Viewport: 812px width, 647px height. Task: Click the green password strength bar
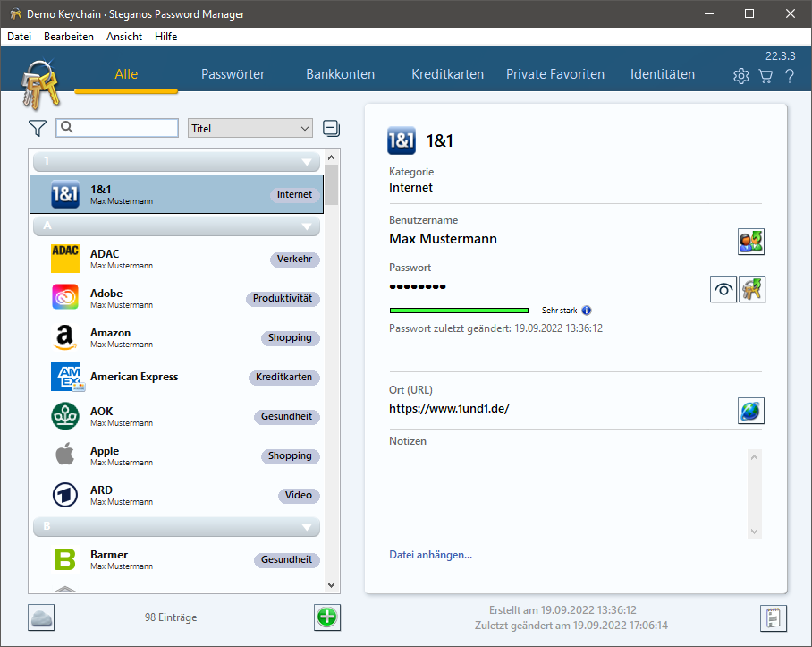460,311
